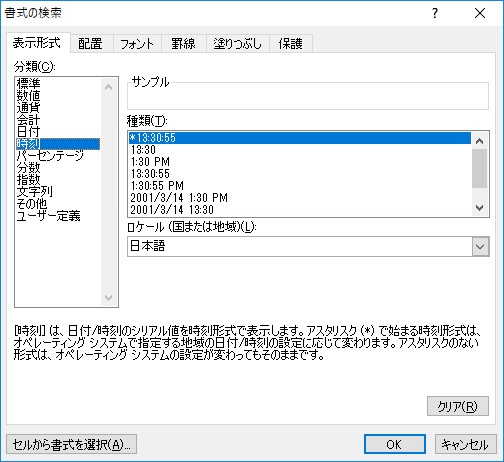Click セルから書式を選択 button
This screenshot has width=504, height=462.
pos(71,444)
